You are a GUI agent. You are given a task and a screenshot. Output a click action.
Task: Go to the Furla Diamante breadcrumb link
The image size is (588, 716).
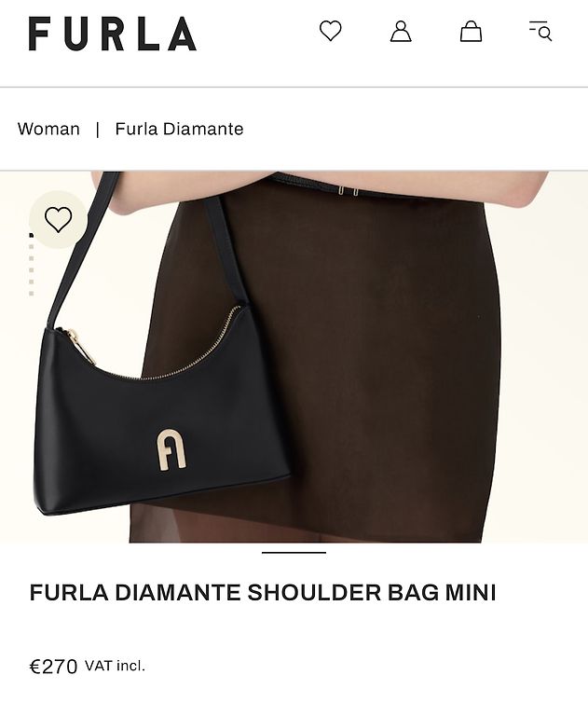tap(179, 129)
